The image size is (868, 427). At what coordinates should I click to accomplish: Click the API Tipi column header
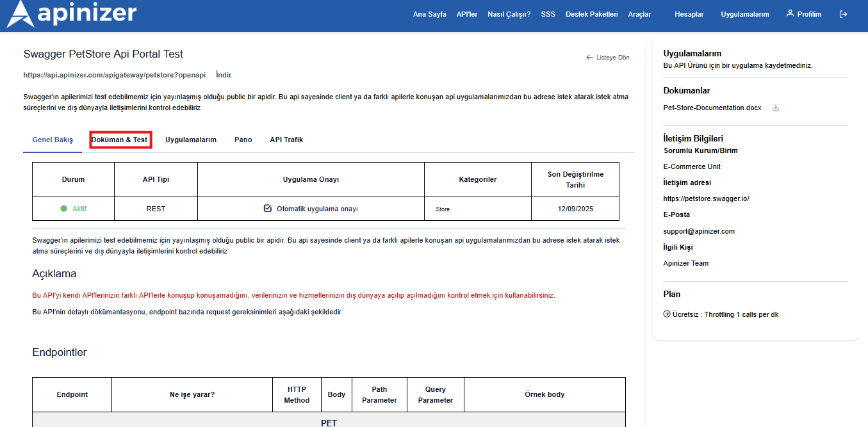pos(156,179)
